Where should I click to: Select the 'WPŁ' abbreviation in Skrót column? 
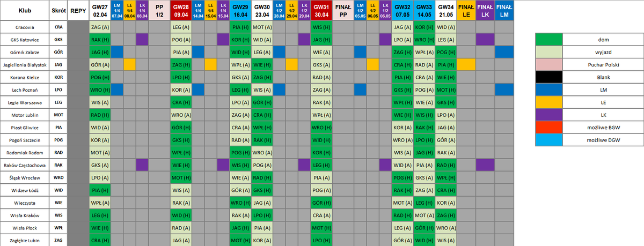pos(58,228)
